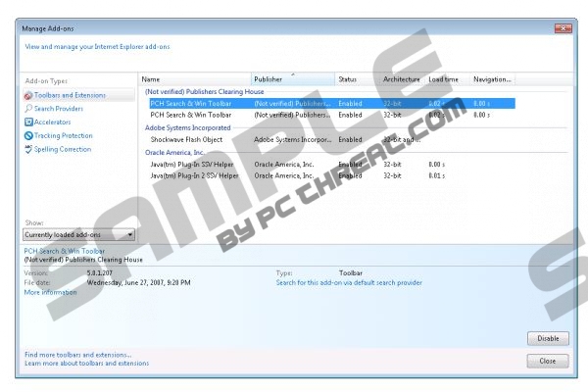588x392 pixels.
Task: Select Java(tm) Plug-In SSV Helper row
Action: pos(193,165)
